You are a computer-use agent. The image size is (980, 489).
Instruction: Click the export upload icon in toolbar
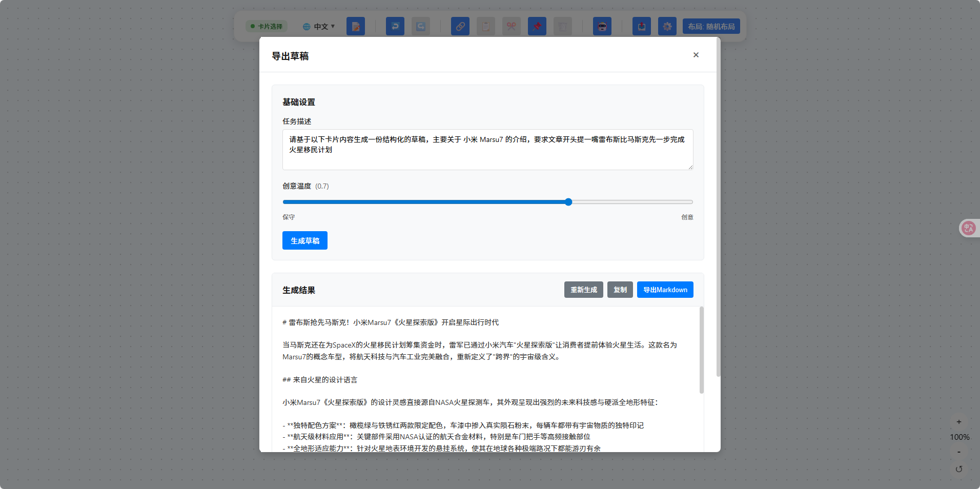tap(642, 26)
